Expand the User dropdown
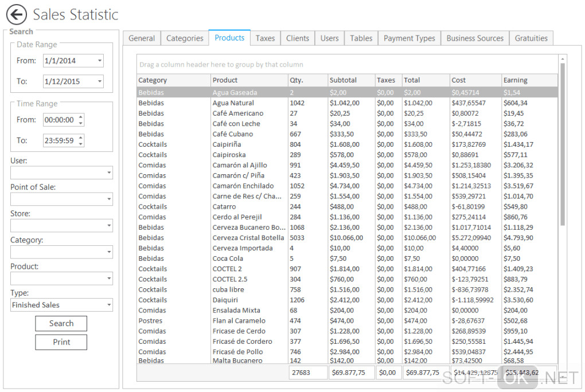The width and height of the screenshot is (585, 392). pos(109,173)
